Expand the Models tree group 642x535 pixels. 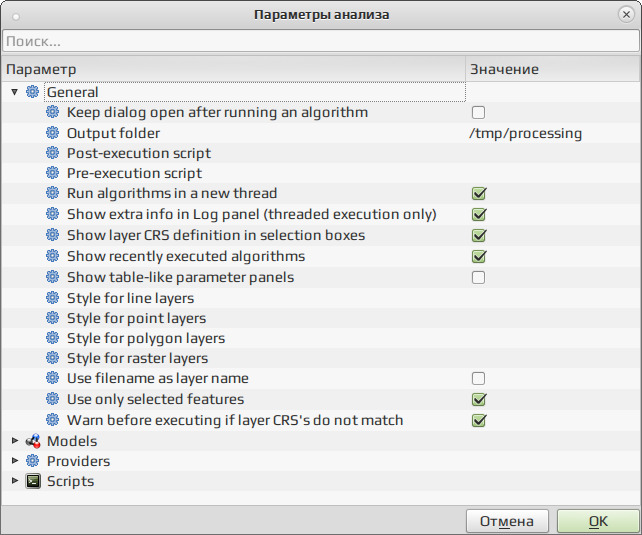tap(15, 440)
